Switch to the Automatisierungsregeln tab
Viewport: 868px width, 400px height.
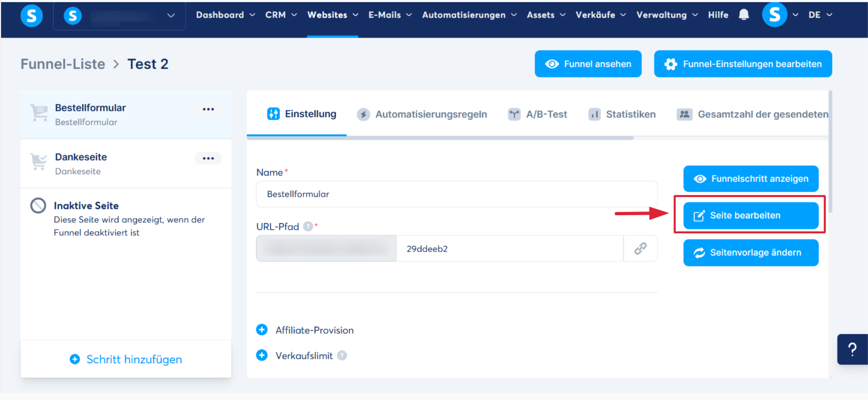[422, 114]
